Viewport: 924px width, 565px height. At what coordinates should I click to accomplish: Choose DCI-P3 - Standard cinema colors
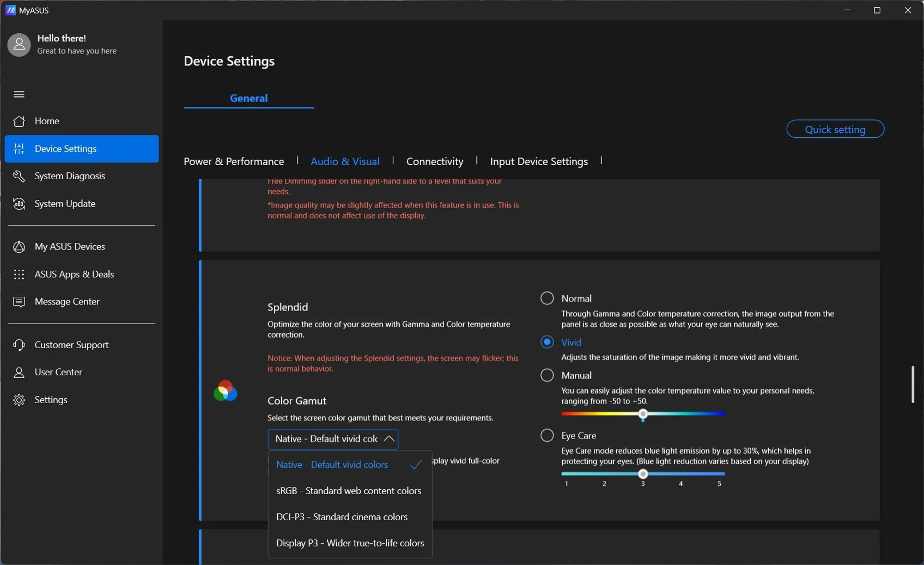point(350,517)
